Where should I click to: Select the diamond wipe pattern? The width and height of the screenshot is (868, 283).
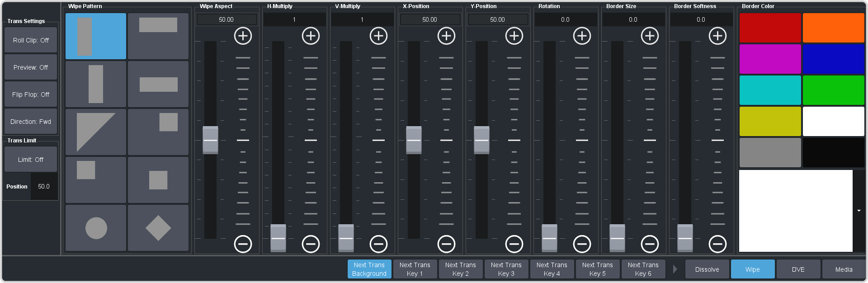point(158,228)
